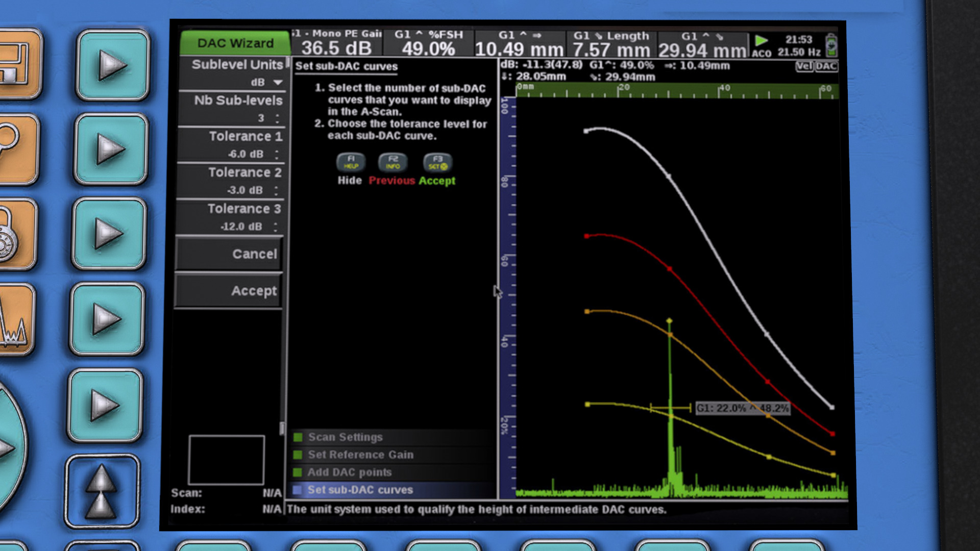
Task: Toggle the Vel indicator box
Action: pos(804,66)
